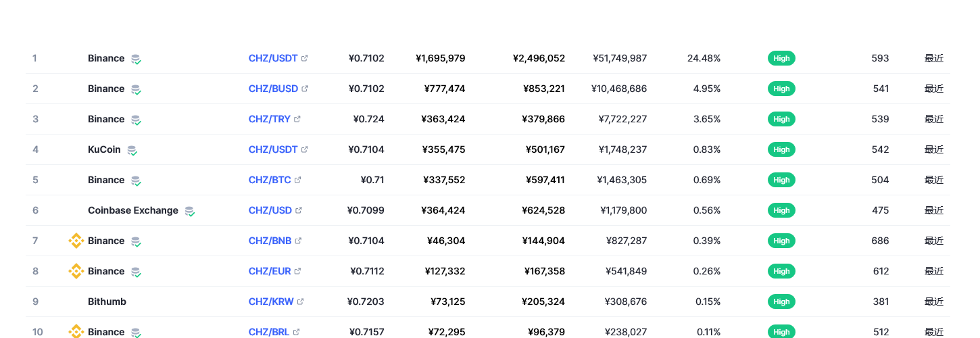Click the Binance logo in row 8
Viewport: 980px width, 338px height.
coord(76,271)
